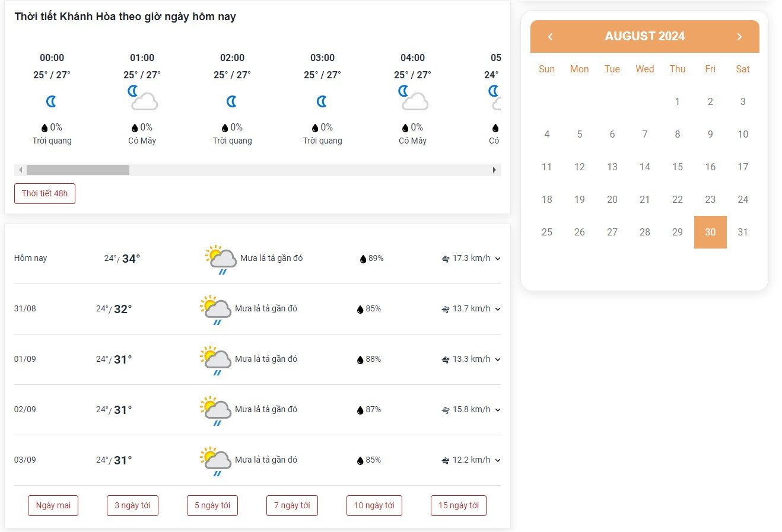Click the hourly scrollbar right arrow

tap(495, 170)
